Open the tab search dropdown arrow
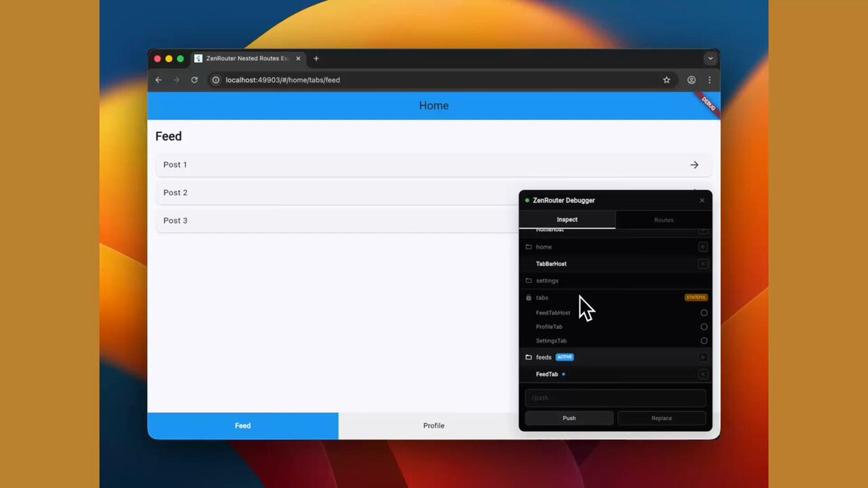 click(710, 59)
